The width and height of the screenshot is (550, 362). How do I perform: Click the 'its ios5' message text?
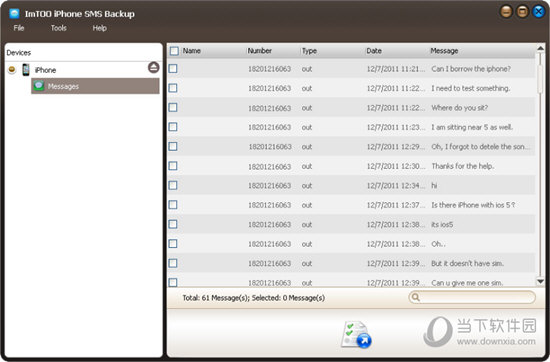[x=442, y=224]
